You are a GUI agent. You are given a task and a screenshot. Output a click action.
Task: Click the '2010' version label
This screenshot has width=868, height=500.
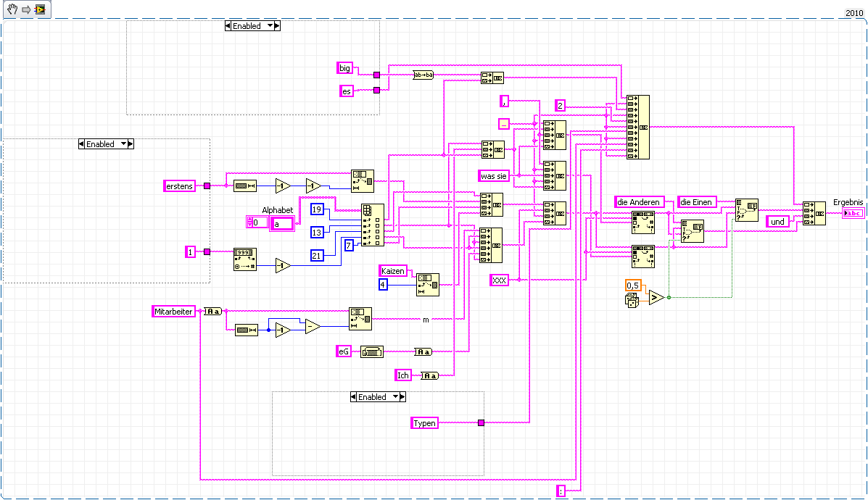pos(854,13)
